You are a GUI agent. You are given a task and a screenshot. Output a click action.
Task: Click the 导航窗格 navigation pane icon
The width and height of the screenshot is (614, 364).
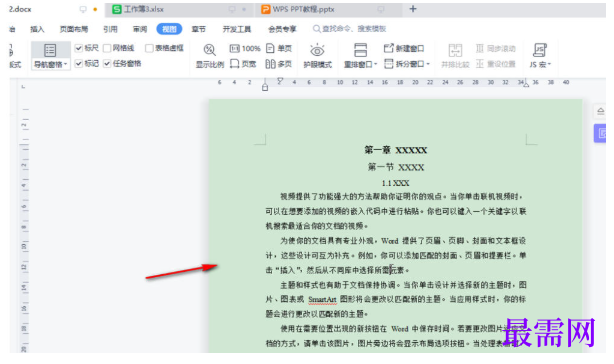50,50
